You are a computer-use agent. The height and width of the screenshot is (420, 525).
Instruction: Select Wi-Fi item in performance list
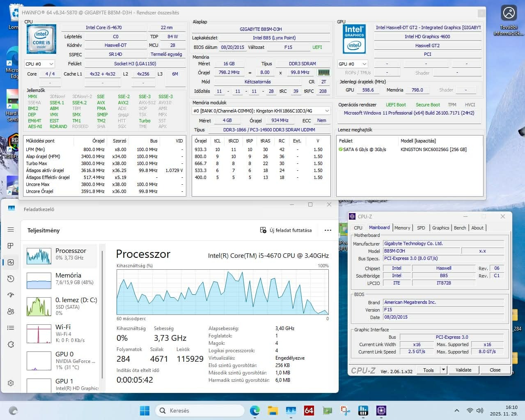pyautogui.click(x=61, y=333)
